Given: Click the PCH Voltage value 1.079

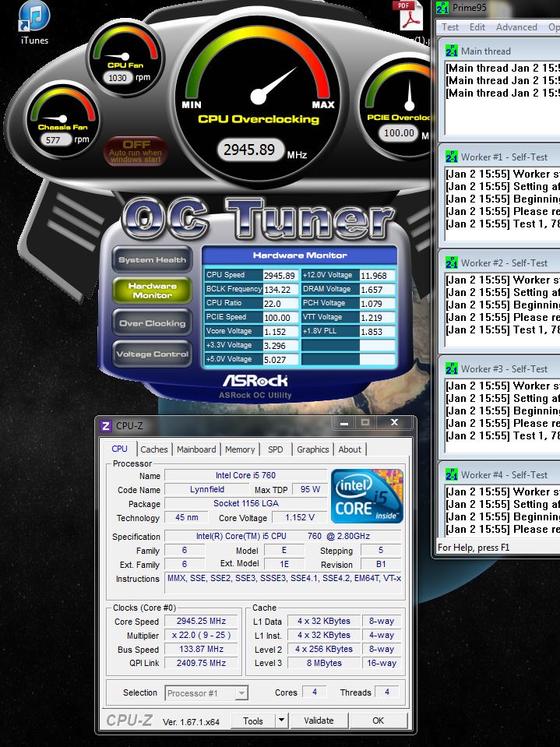Looking at the screenshot, I should click(x=378, y=304).
